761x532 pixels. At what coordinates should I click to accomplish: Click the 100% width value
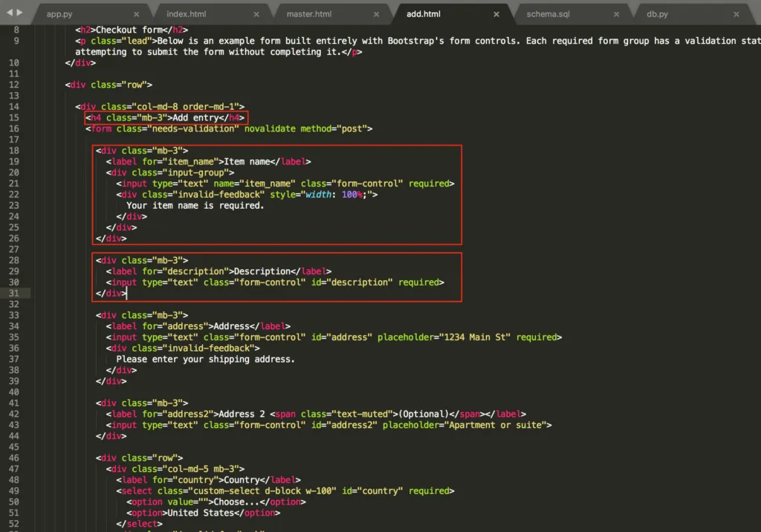tap(352, 195)
